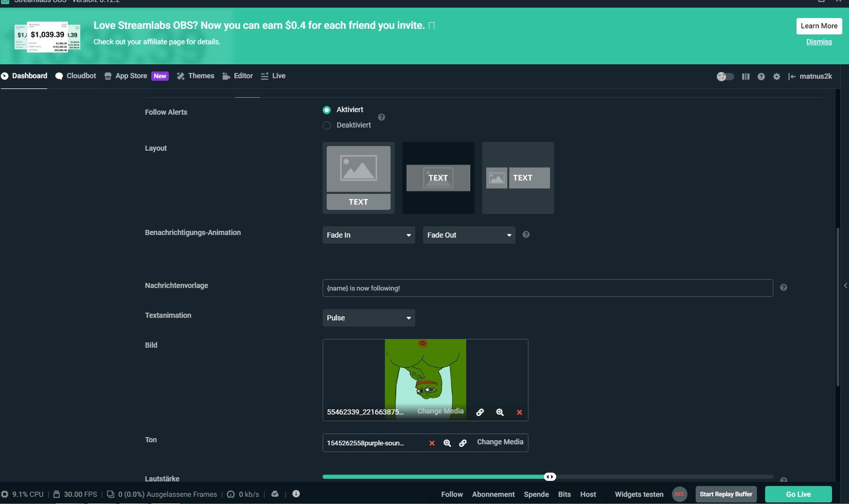Remove the Bild image with red X

[x=519, y=412]
